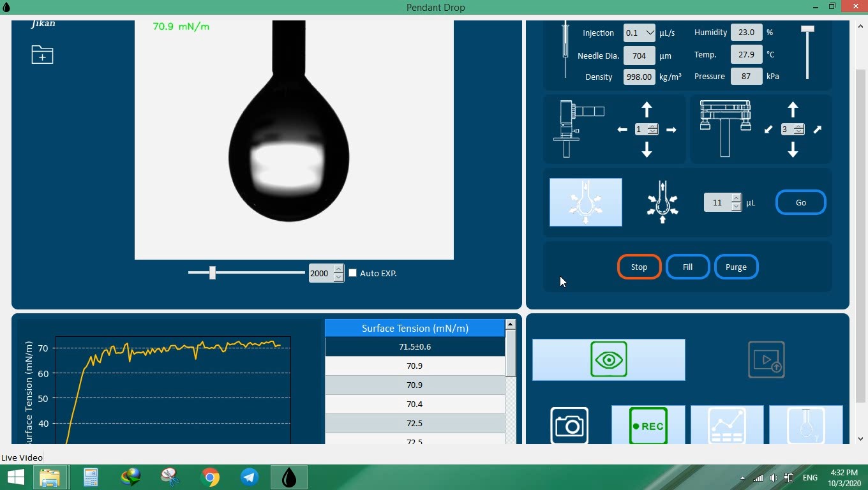
Task: Start recording with the REC icon
Action: (648, 425)
